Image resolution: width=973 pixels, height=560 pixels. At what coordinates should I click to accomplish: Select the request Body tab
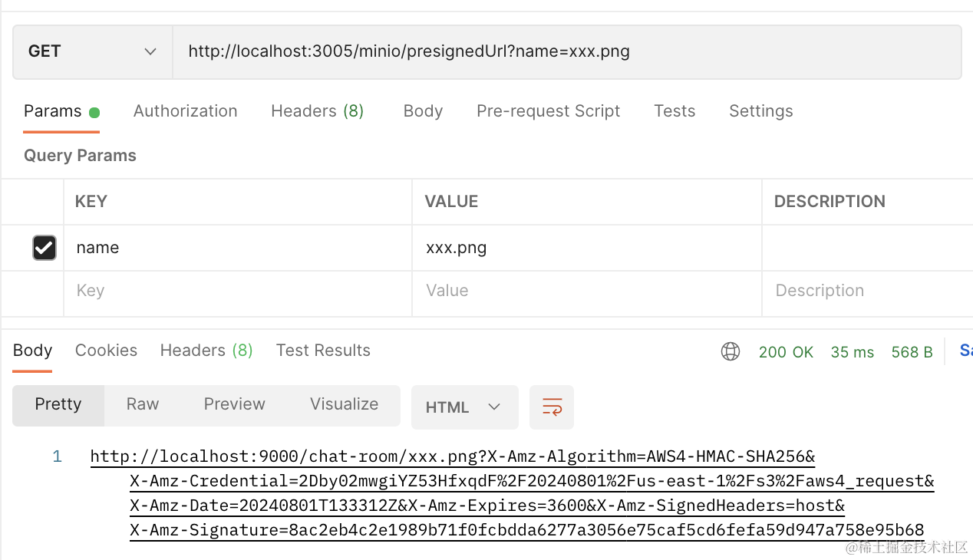423,111
